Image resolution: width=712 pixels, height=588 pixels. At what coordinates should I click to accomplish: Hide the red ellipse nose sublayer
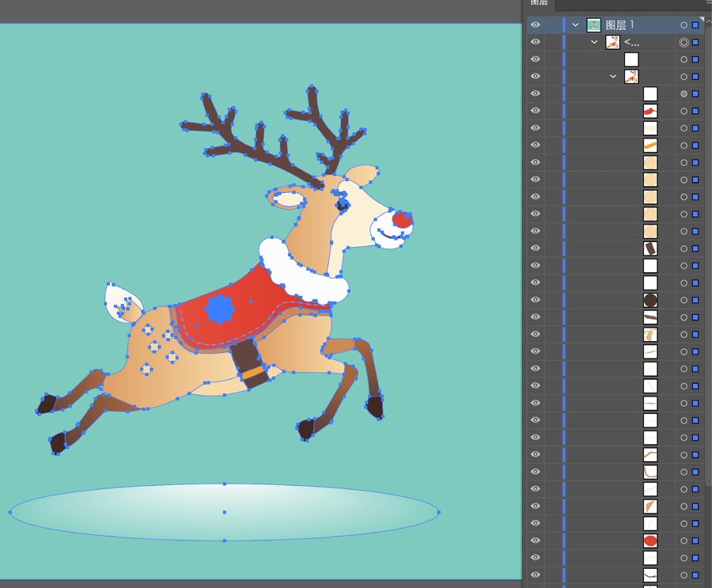pyautogui.click(x=536, y=541)
